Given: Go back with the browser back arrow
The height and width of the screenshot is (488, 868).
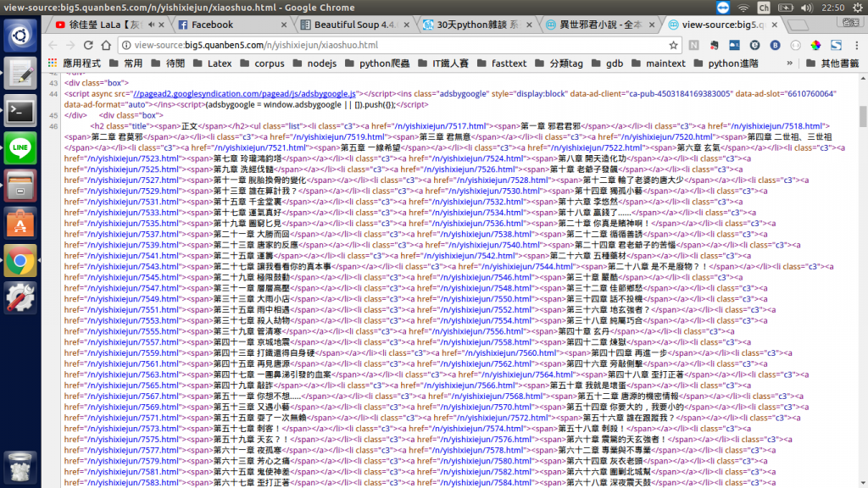Looking at the screenshot, I should point(53,46).
